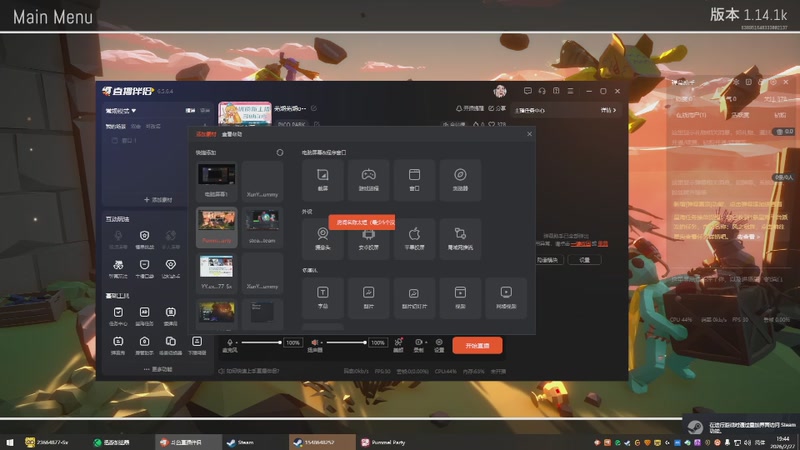Select the highlighted Pummel Party thumbnail
This screenshot has height=450, width=800.
click(216, 227)
